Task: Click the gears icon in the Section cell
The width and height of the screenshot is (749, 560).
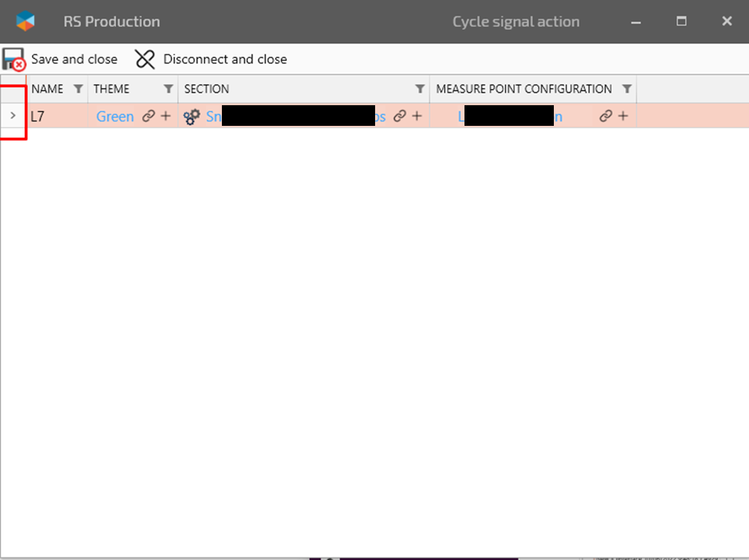Action: tap(192, 117)
